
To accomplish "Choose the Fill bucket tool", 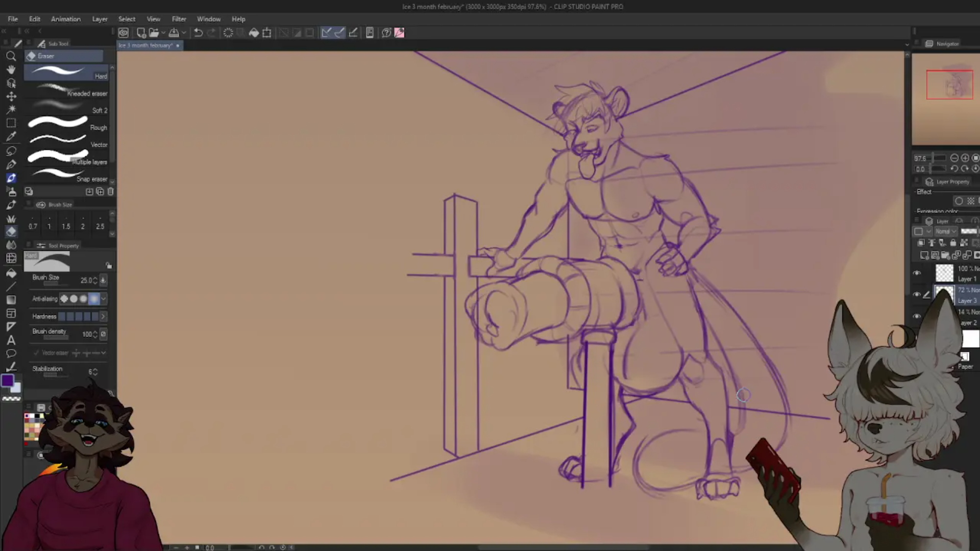I will pos(11,273).
